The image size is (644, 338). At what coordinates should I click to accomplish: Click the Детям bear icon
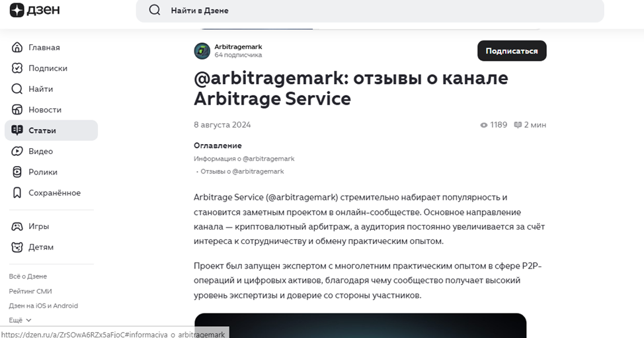click(x=17, y=247)
